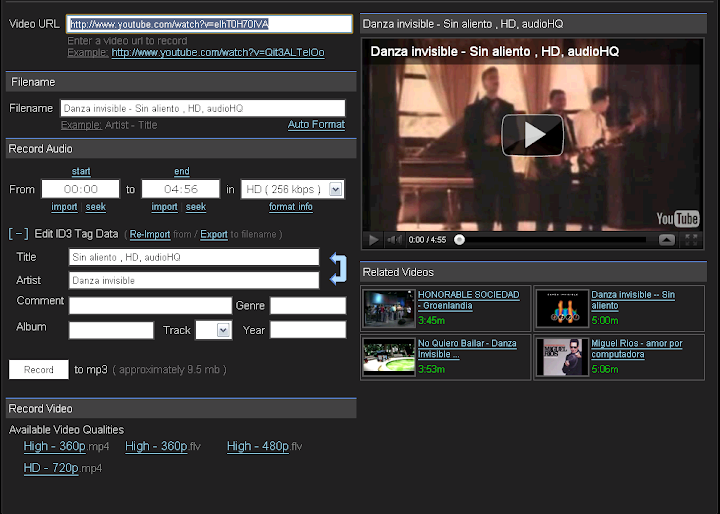Click the HONORABLE SOCIEDAD video thumbnail
720x514 pixels.
(x=389, y=308)
